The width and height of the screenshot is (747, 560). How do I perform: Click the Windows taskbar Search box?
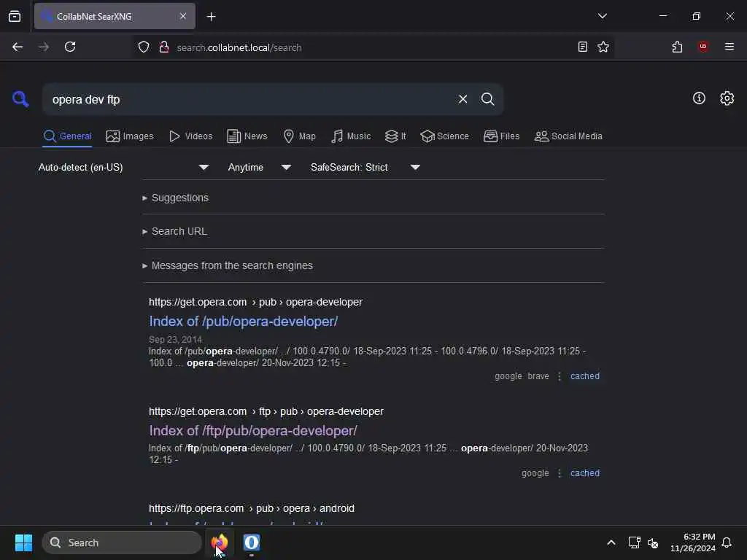pyautogui.click(x=122, y=542)
